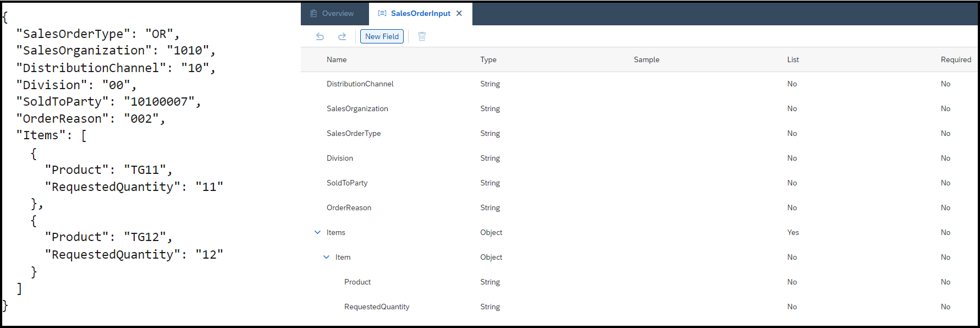
Task: Close the SalesOrderInput tab
Action: click(x=459, y=13)
